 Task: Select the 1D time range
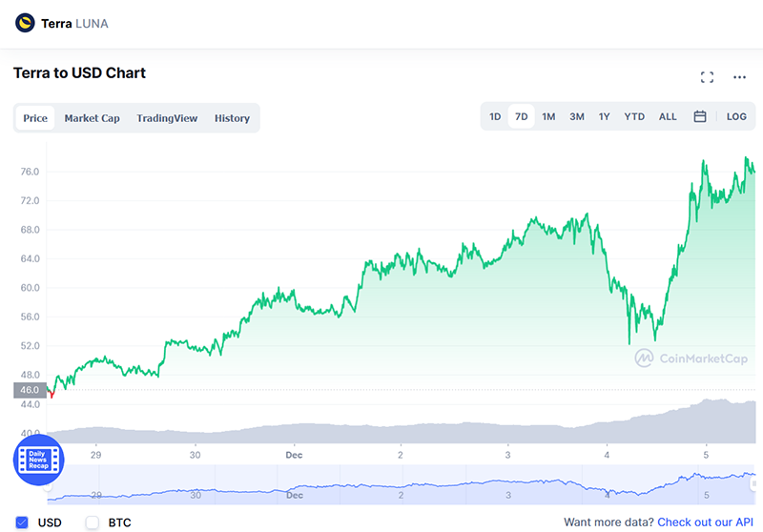(495, 116)
